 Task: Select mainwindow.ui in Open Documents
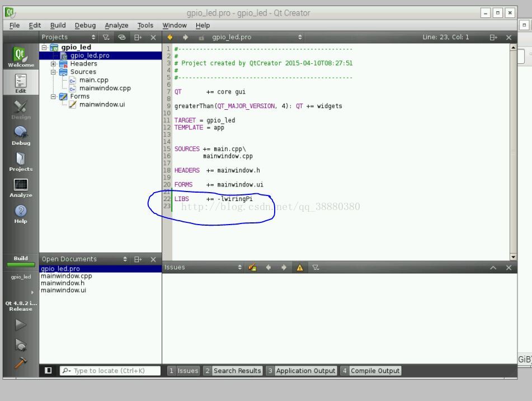(63, 290)
